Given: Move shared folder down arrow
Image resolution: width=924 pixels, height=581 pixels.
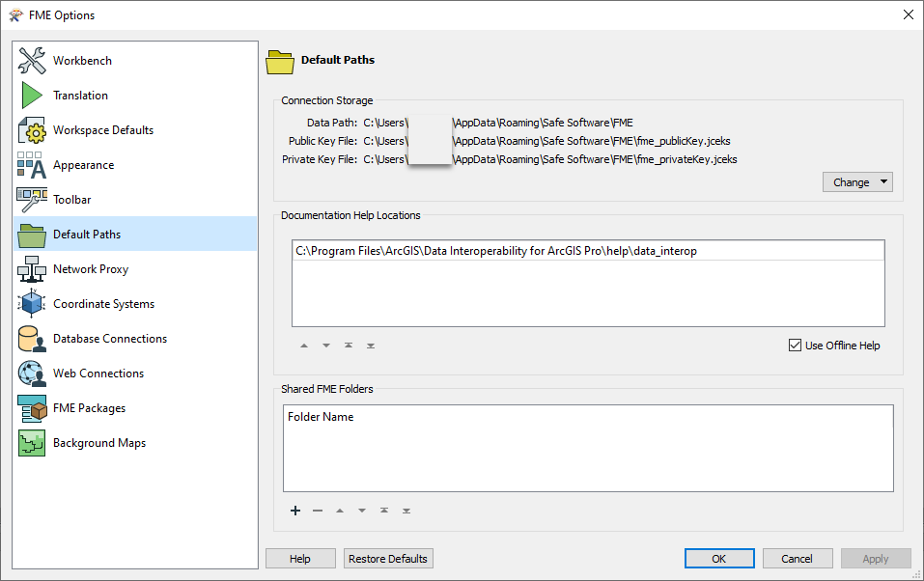Looking at the screenshot, I should (362, 511).
